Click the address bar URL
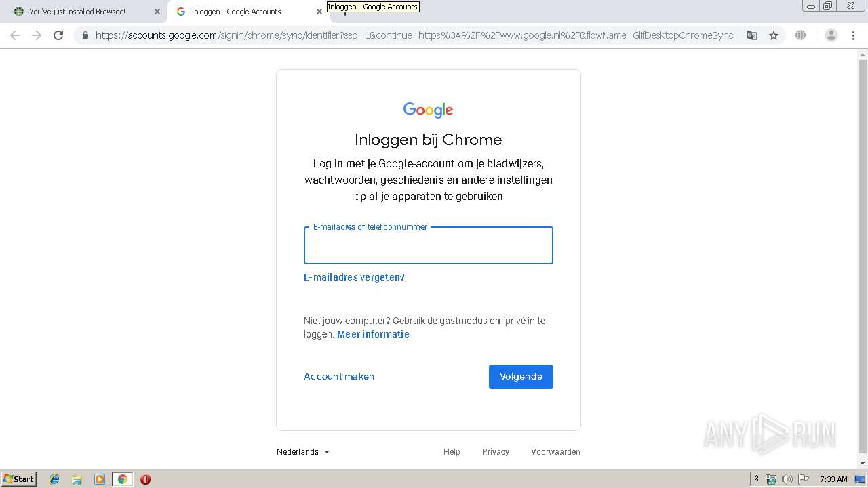This screenshot has height=488, width=868. click(x=414, y=35)
